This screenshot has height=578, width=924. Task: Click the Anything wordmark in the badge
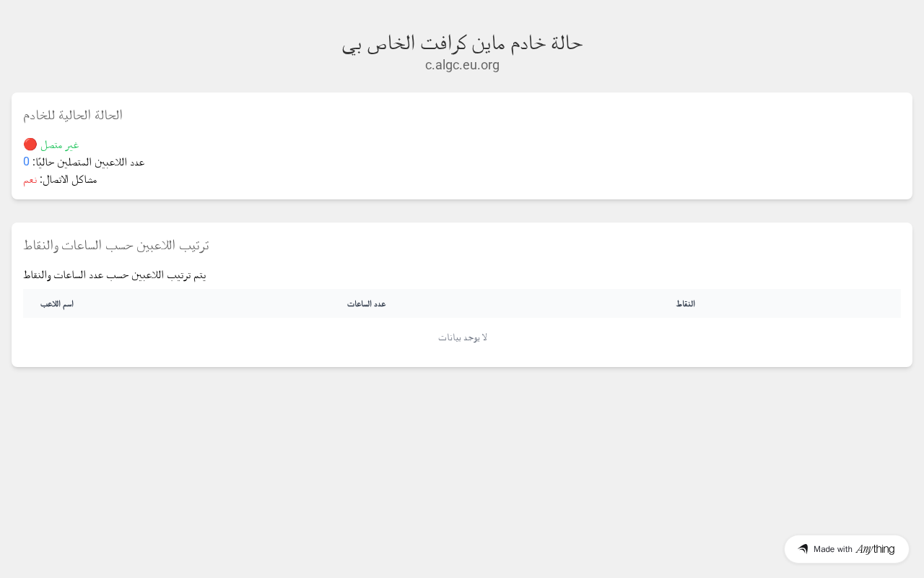[875, 549]
